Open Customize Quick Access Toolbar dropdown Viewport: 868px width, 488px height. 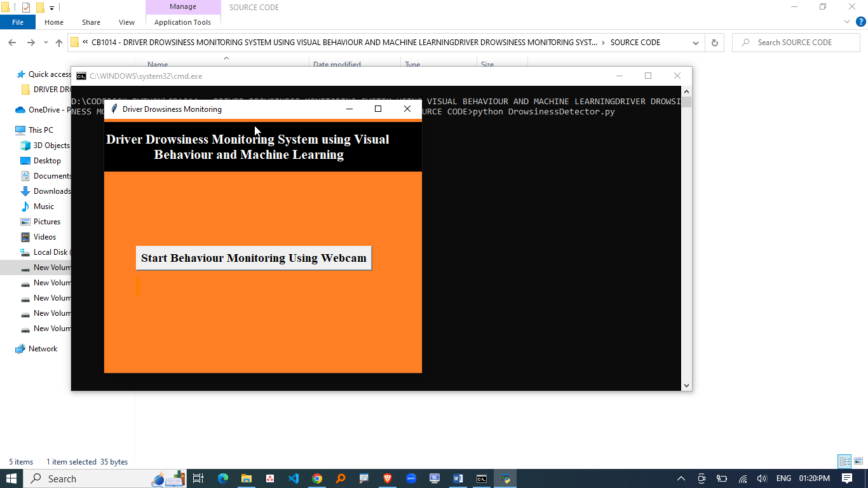pyautogui.click(x=51, y=8)
